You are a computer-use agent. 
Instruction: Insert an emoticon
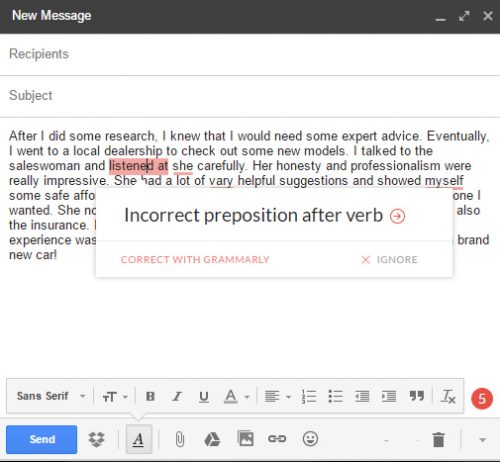pos(310,439)
